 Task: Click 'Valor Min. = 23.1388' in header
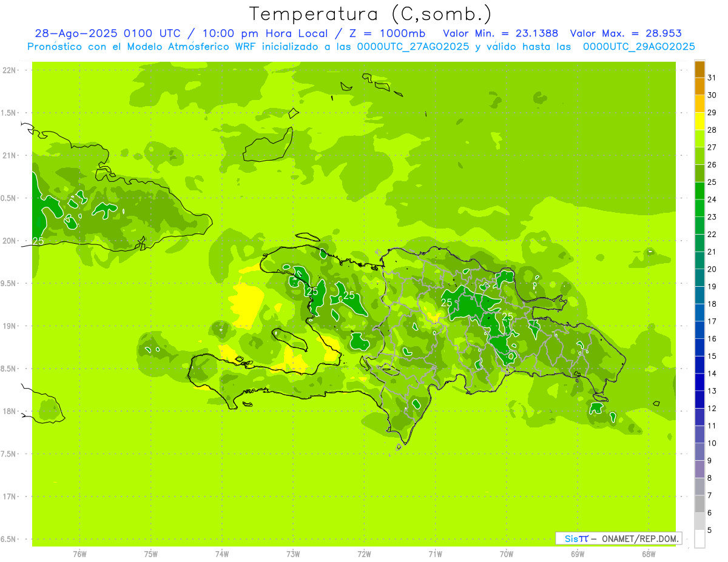click(500, 33)
